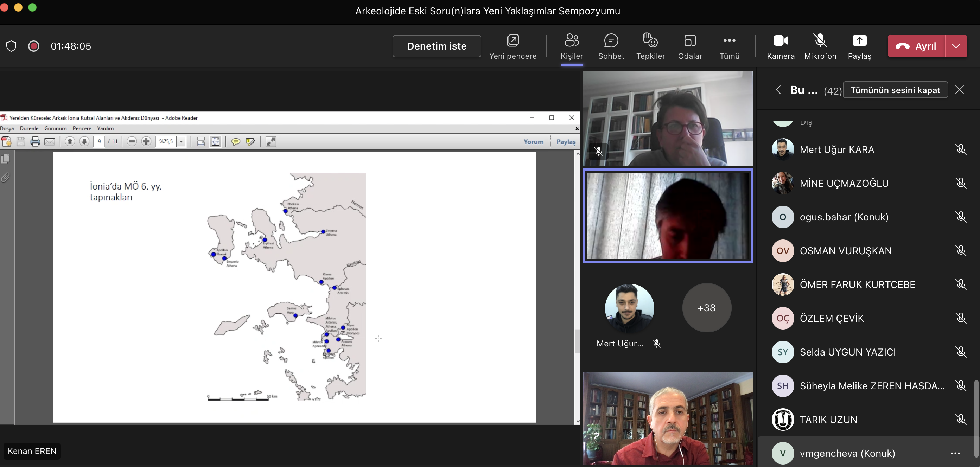Open attachments paperclip panel

tap(5, 177)
